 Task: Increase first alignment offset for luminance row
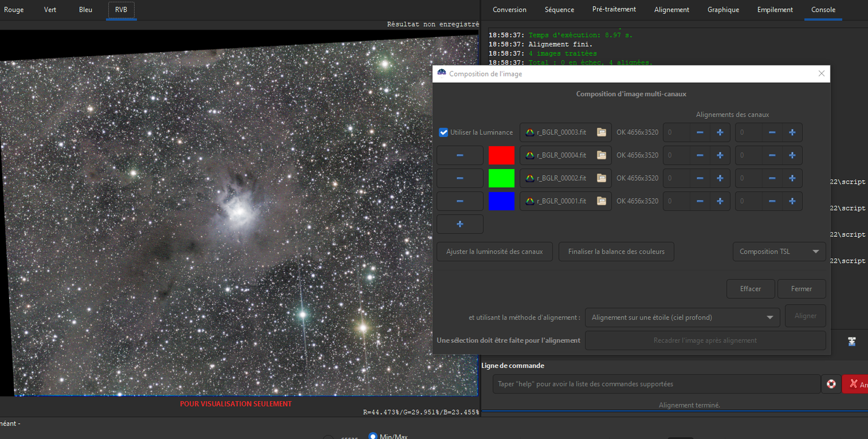[720, 132]
